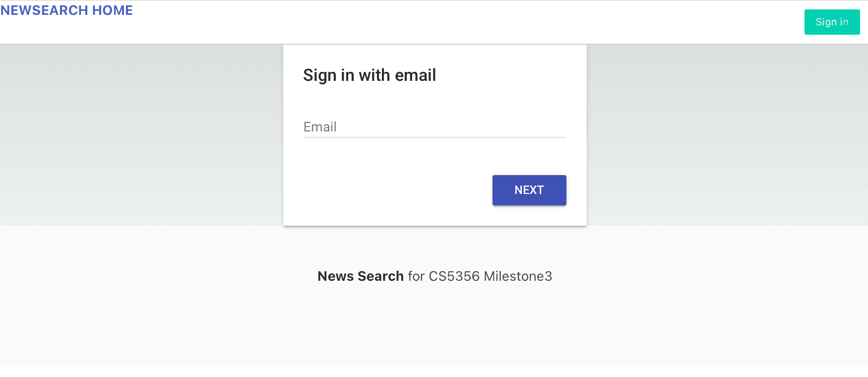Focus the Email input field
Screen dimensions: 868x377
[x=434, y=127]
